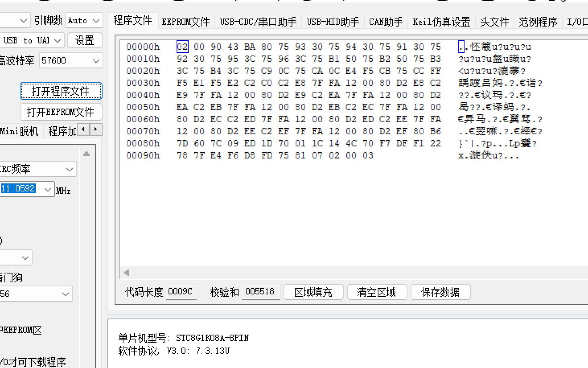The height and width of the screenshot is (368, 588).
Task: Select the 程序加 tab on left panel
Action: pos(62,131)
